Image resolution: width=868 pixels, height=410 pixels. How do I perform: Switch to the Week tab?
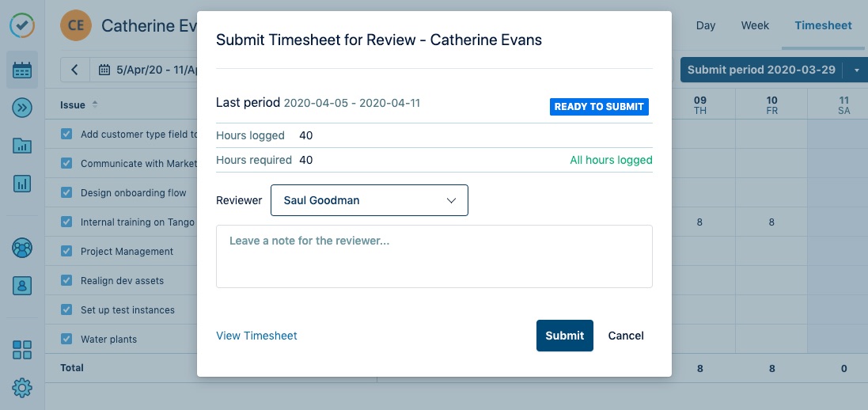click(x=755, y=25)
